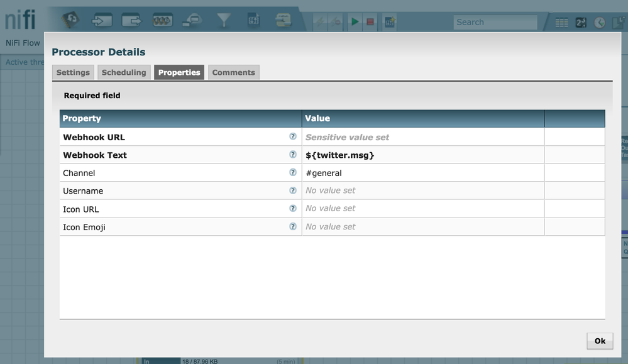Select the Process Group icon in toolbar
This screenshot has width=628, height=364.
163,20
